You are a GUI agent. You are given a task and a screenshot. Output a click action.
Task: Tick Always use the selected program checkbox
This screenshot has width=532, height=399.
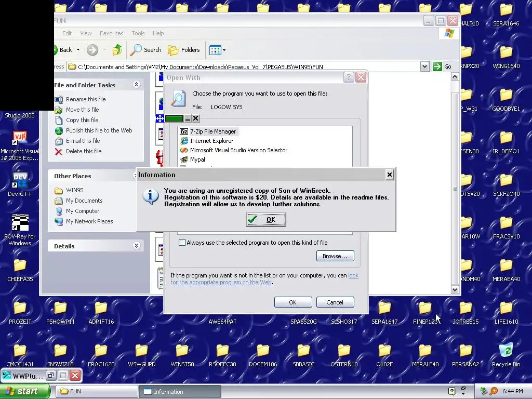pos(182,243)
